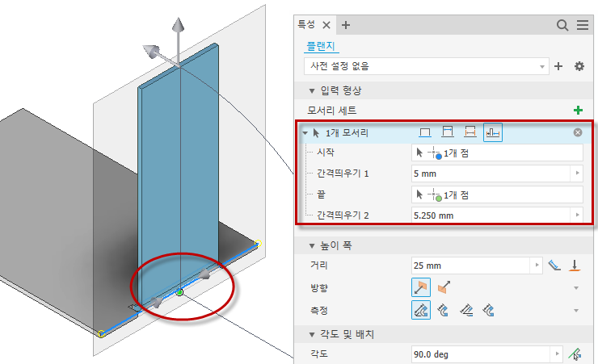Add a new edge set with green plus
Image resolution: width=598 pixels, height=364 pixels.
click(x=578, y=111)
